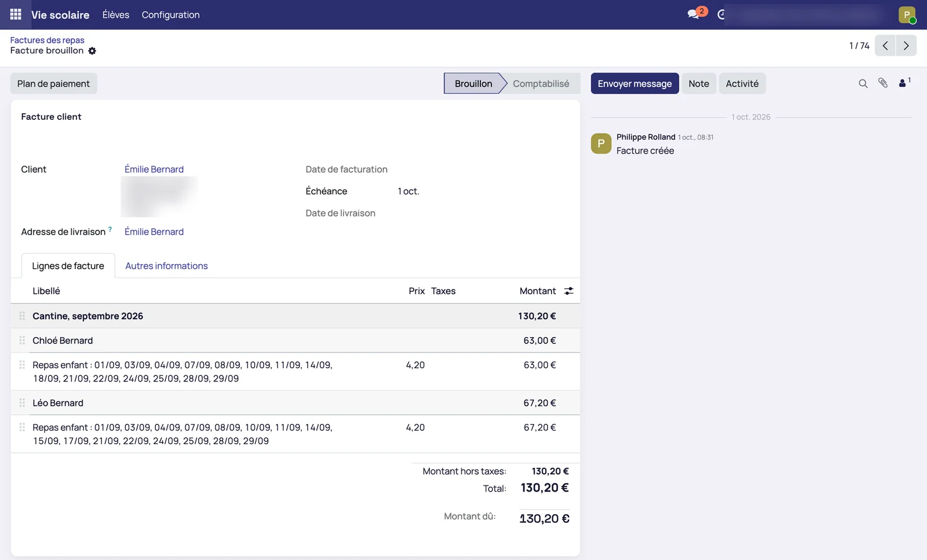Open the apps grid menu
The height and width of the screenshot is (560, 927).
click(x=16, y=14)
